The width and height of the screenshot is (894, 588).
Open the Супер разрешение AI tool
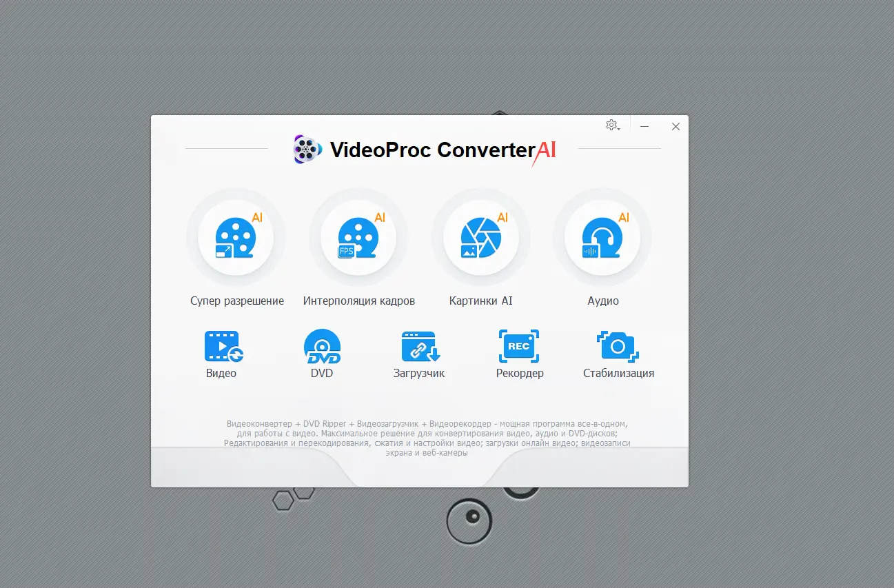(236, 238)
